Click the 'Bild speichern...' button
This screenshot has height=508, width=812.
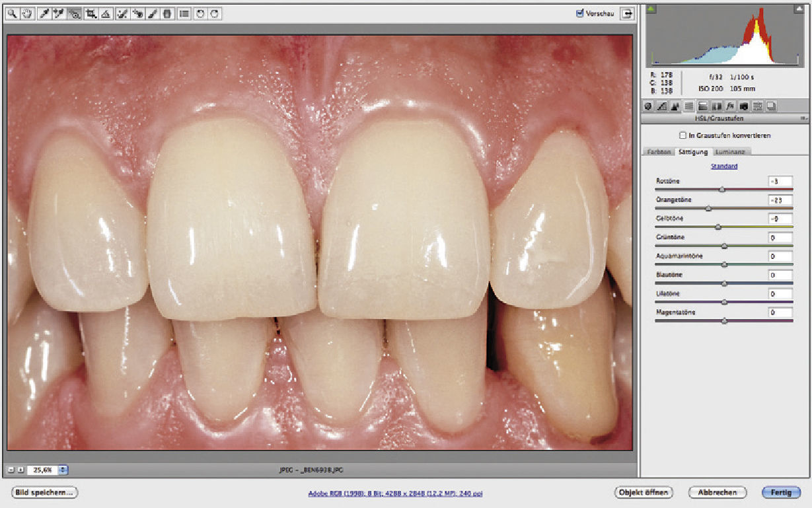pyautogui.click(x=45, y=492)
